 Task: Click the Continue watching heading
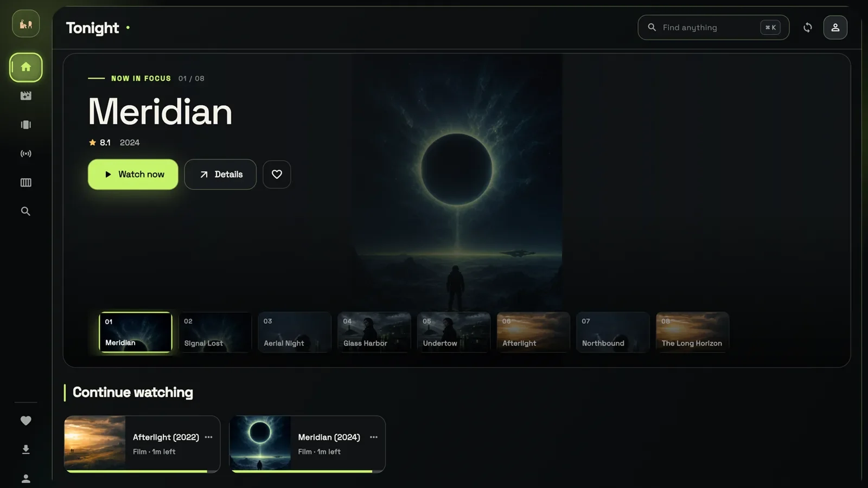tap(133, 393)
